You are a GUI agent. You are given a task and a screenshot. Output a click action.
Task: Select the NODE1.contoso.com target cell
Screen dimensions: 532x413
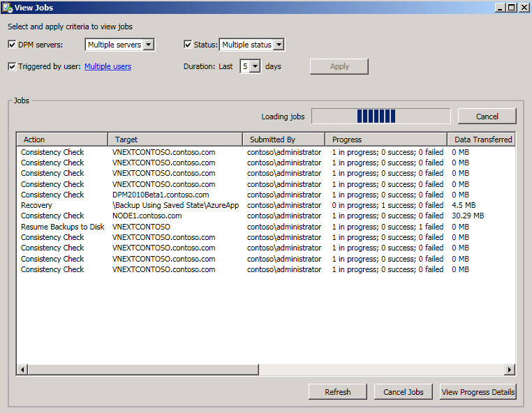click(147, 216)
